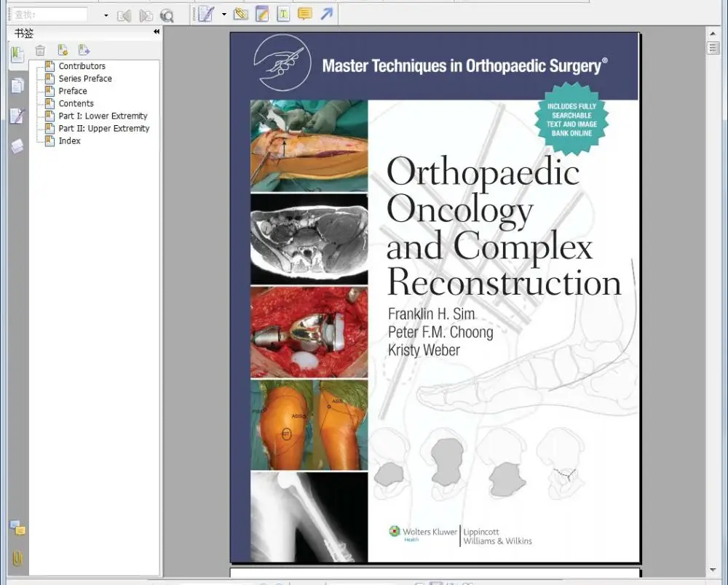728x585 pixels.
Task: Click the Lippincott Williams & Wilkins text
Action: pos(497,536)
